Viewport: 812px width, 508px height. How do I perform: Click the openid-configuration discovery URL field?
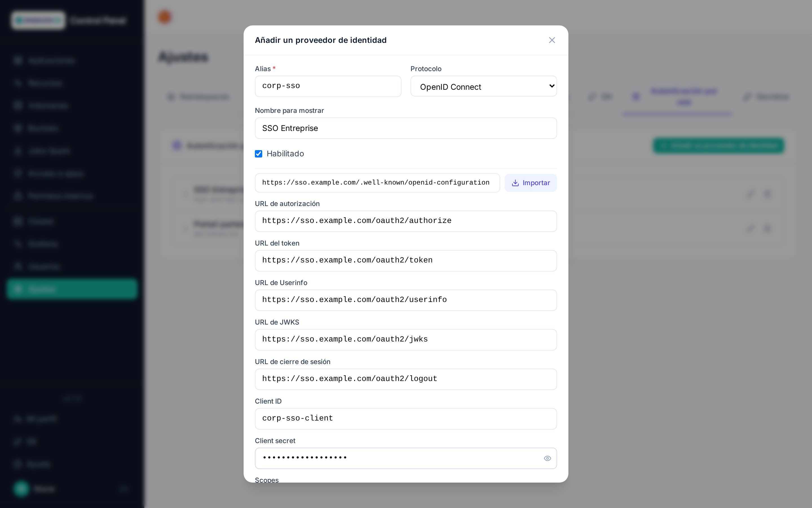[x=377, y=183]
